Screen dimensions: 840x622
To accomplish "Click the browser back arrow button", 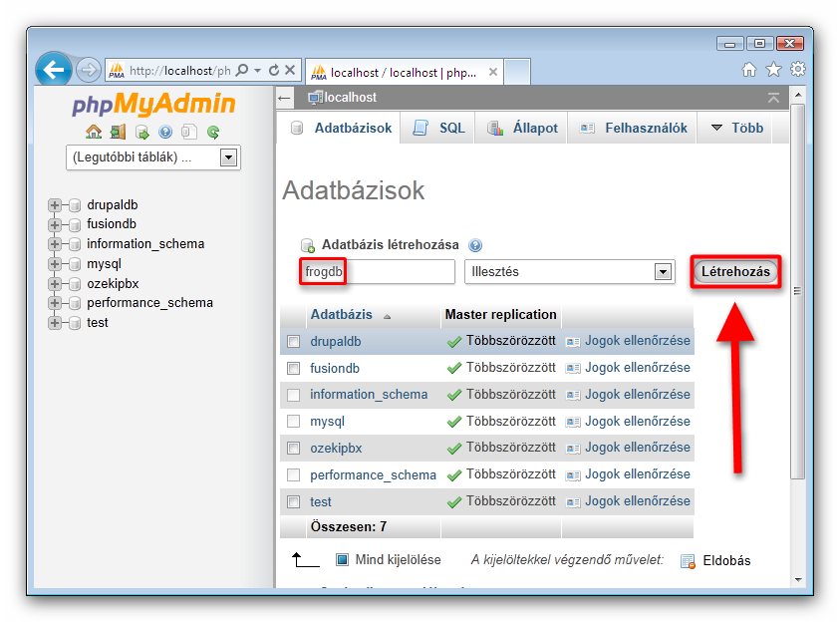I will [x=54, y=70].
